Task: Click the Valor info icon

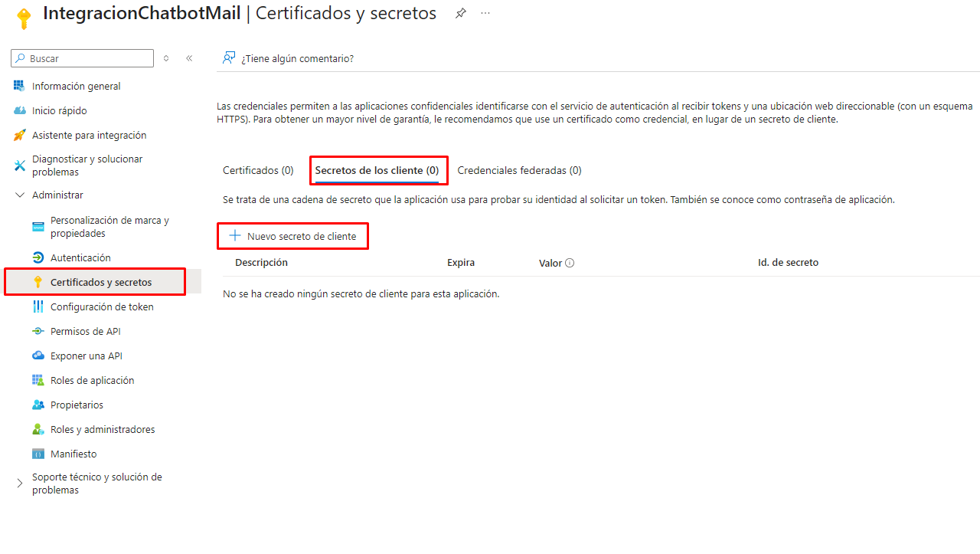Action: pyautogui.click(x=570, y=263)
